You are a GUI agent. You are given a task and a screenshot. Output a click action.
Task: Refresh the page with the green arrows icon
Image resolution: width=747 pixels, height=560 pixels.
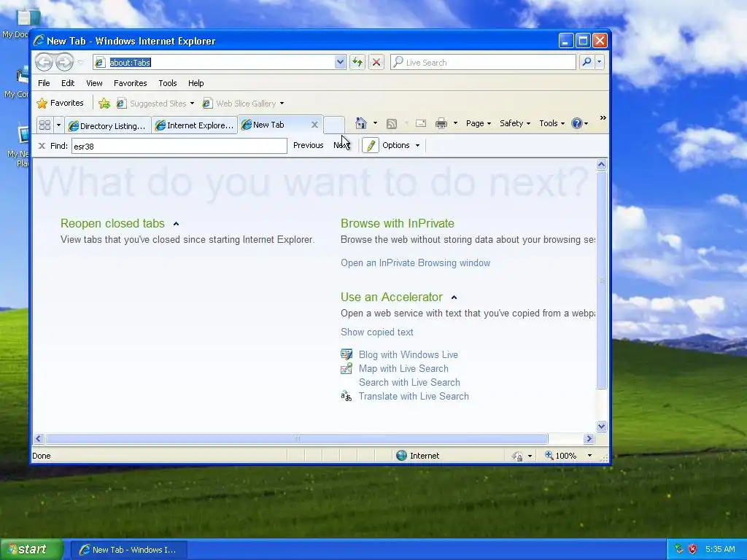pos(357,63)
